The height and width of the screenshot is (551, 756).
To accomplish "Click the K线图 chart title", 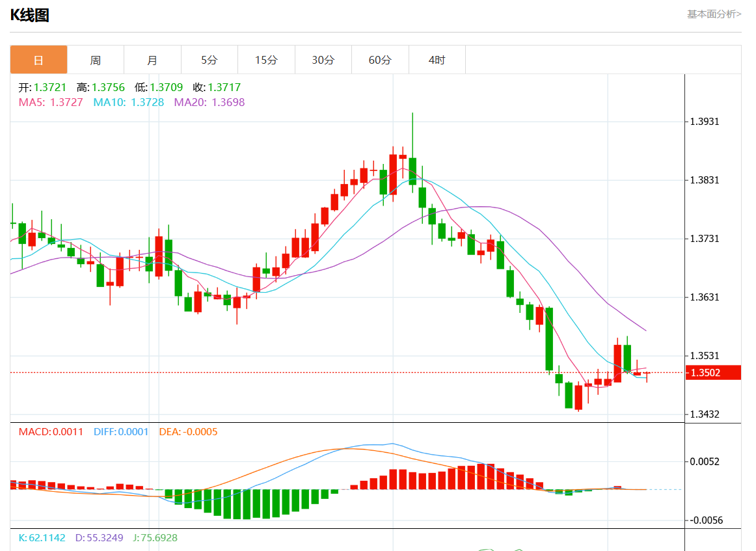I will tap(30, 15).
